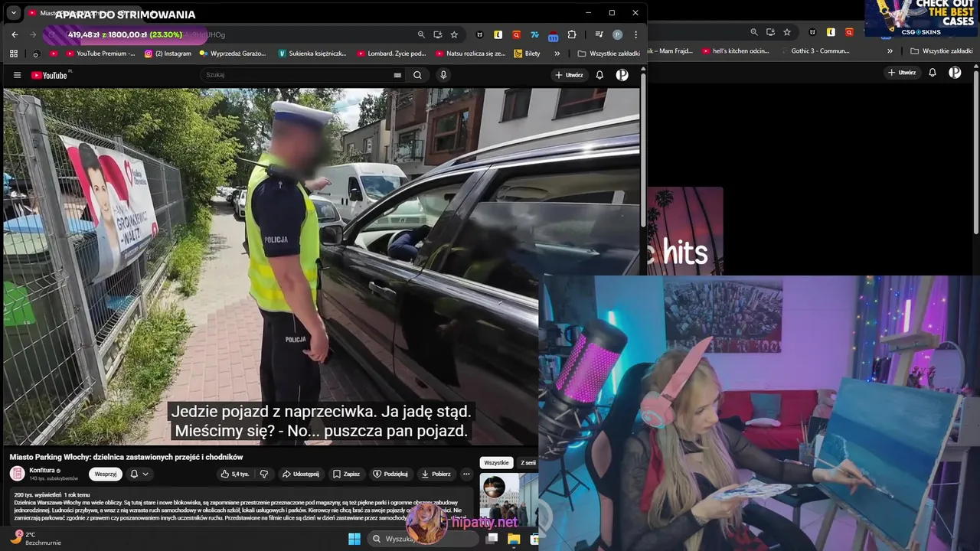Click the install app icon in front address bar
This screenshot has width=980, height=551.
point(438,34)
